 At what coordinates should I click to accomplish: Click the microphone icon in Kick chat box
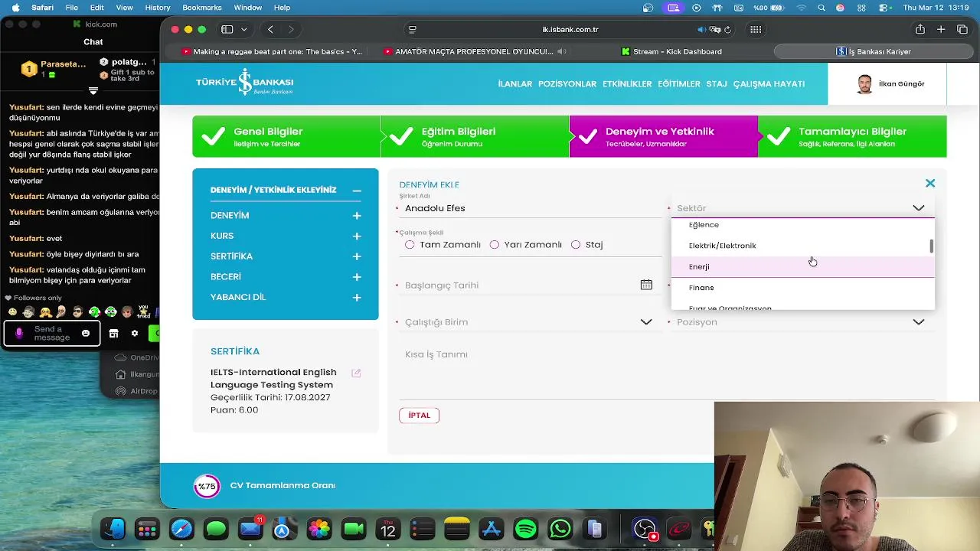(x=19, y=333)
